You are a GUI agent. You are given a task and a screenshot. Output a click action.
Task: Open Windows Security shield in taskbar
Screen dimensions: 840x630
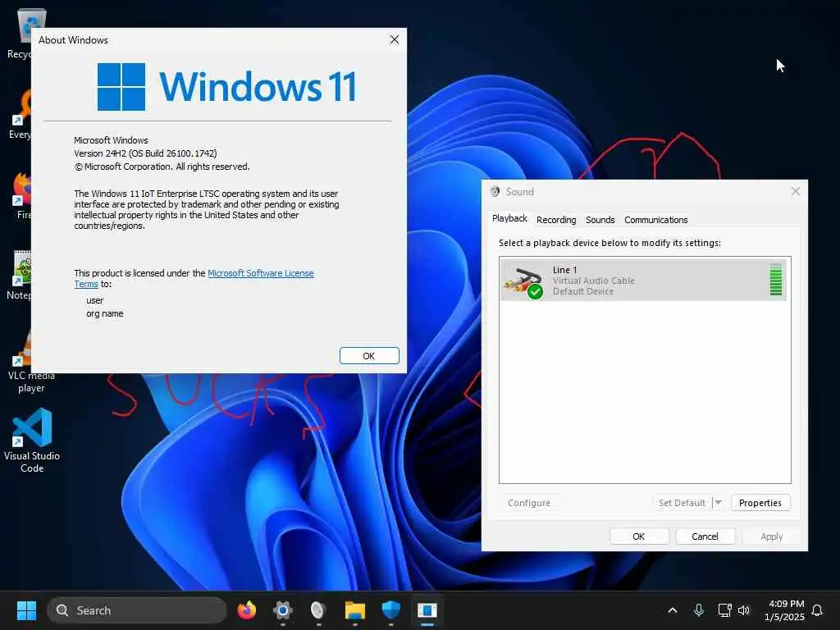coord(391,610)
